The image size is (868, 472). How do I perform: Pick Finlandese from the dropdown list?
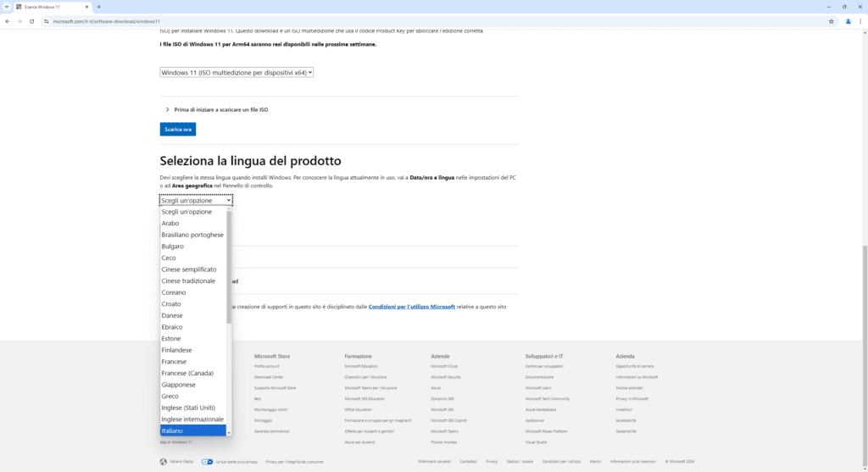(193, 350)
